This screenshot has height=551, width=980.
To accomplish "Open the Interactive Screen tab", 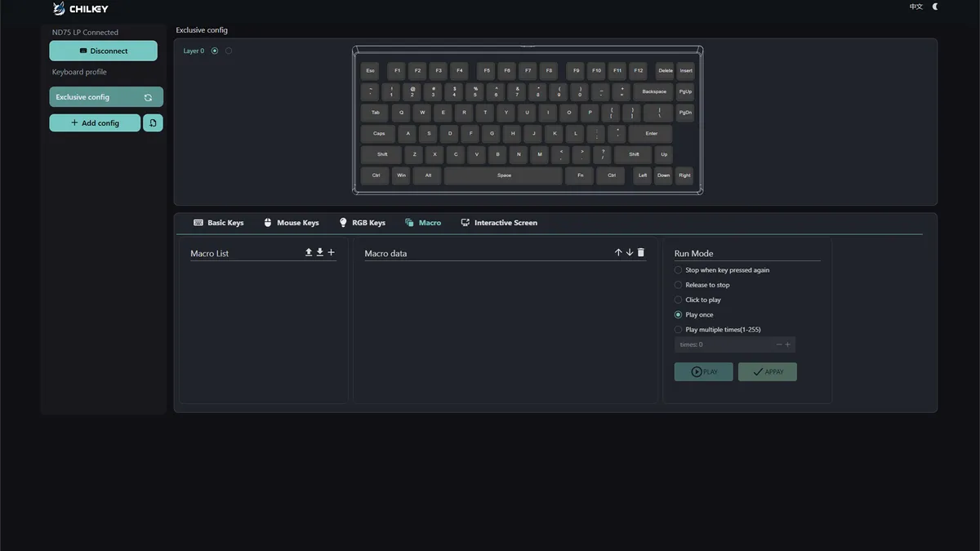I will click(x=499, y=223).
